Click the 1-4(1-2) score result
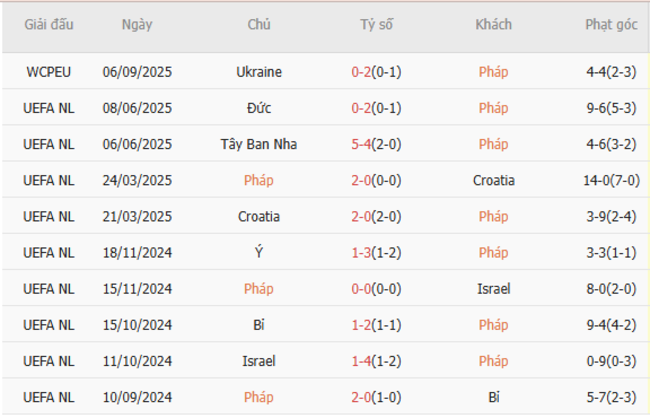The width and height of the screenshot is (650, 418). click(x=377, y=360)
